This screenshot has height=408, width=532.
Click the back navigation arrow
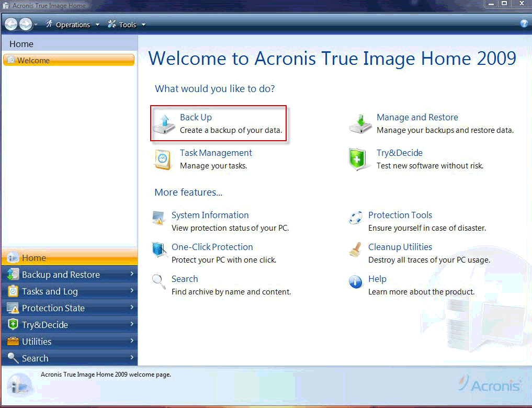(11, 24)
